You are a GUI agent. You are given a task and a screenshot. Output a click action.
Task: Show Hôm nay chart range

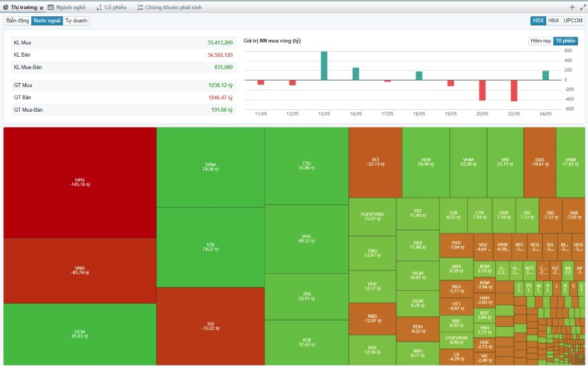(x=541, y=41)
